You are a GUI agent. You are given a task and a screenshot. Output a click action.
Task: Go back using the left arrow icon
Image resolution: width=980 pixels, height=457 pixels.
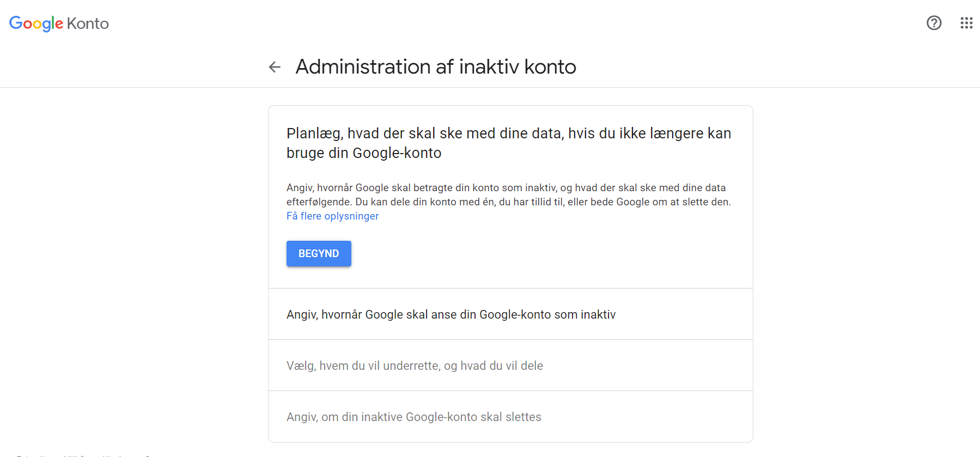pos(275,67)
